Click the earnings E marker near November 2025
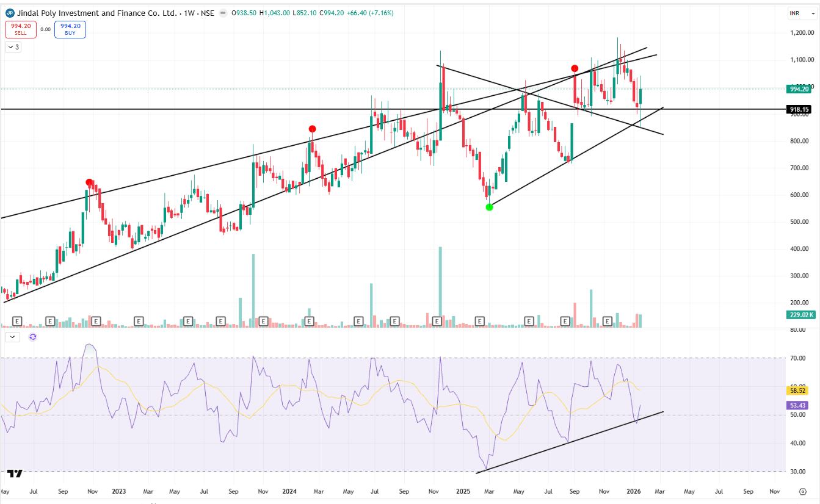820x504 pixels. [608, 321]
